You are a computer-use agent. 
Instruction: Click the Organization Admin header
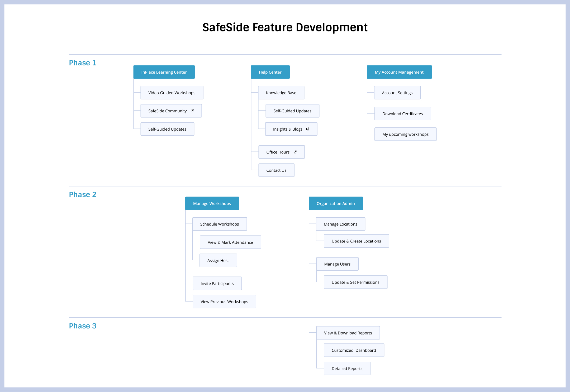(x=336, y=203)
